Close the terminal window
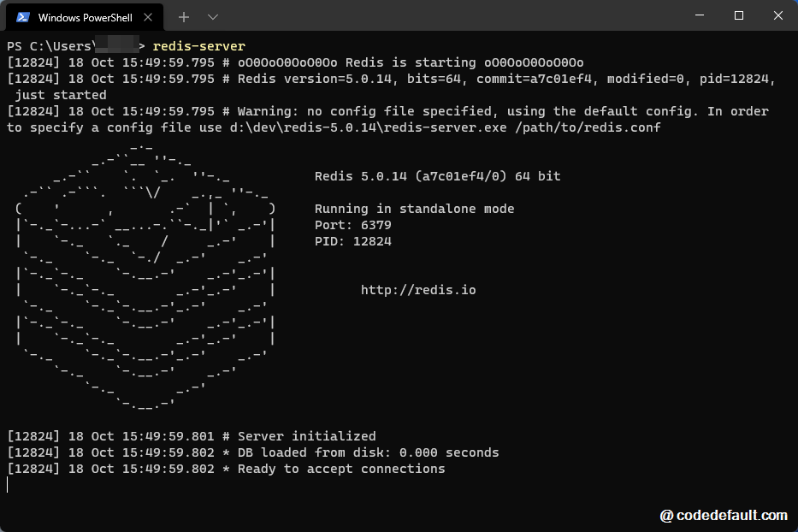 pos(778,15)
